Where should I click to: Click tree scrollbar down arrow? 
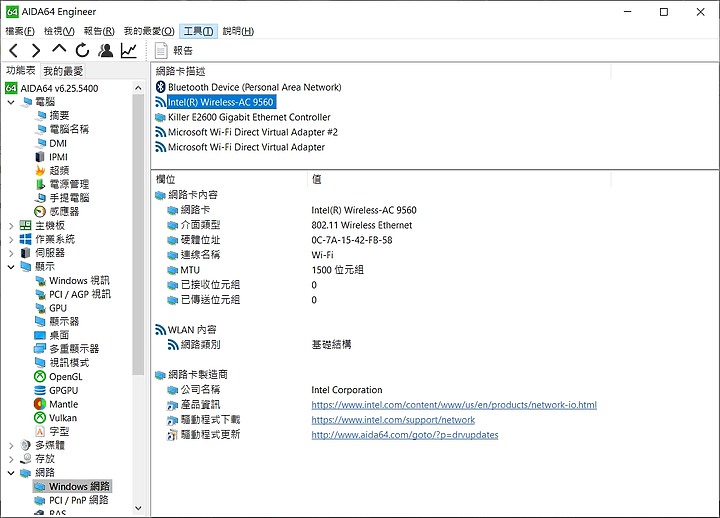tap(138, 508)
